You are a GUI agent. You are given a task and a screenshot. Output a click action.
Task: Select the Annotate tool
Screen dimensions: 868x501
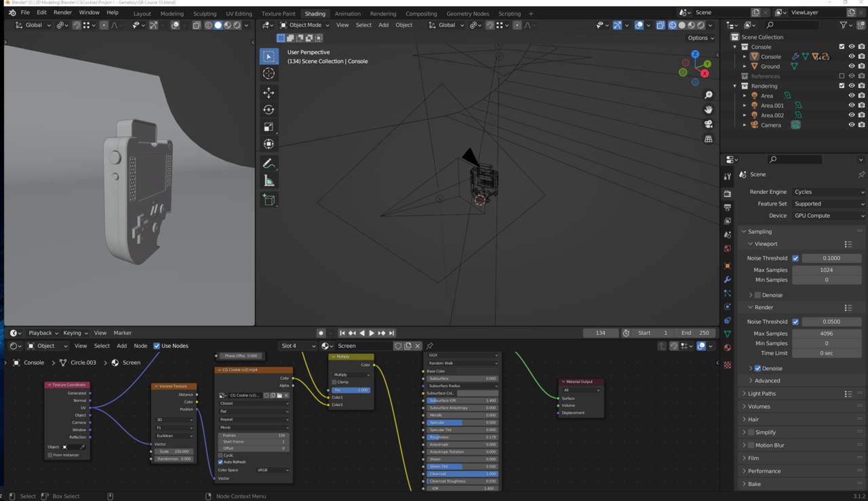269,163
